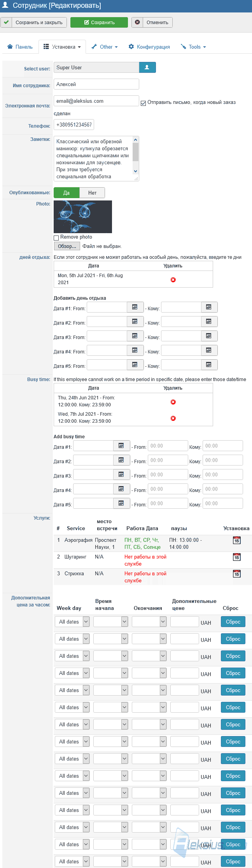Open schedule calendar for Стрижка service
The height and width of the screenshot is (868, 252).
[x=236, y=574]
